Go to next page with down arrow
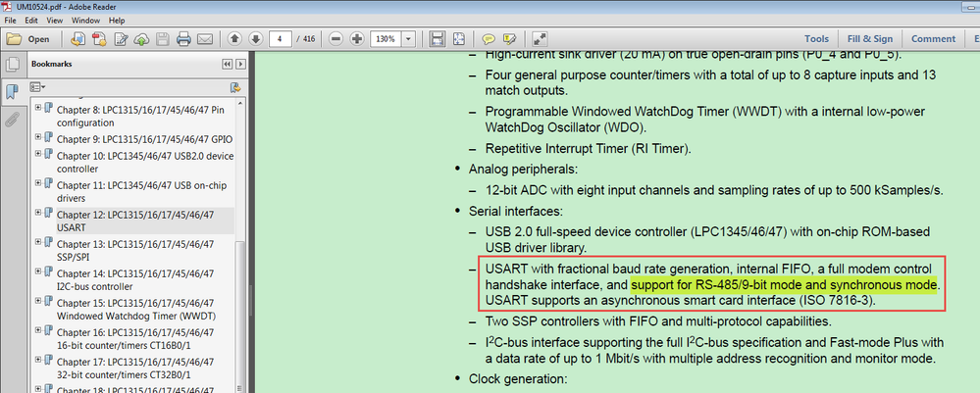980x393 pixels. click(x=256, y=39)
